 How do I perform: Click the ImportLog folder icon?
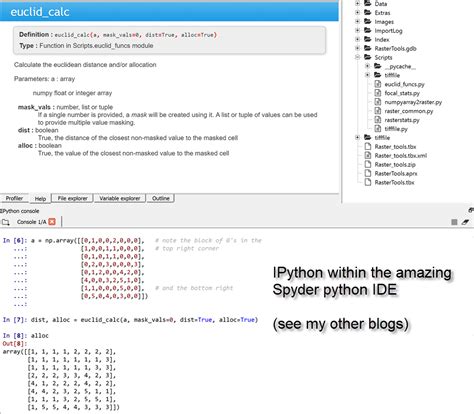point(368,30)
